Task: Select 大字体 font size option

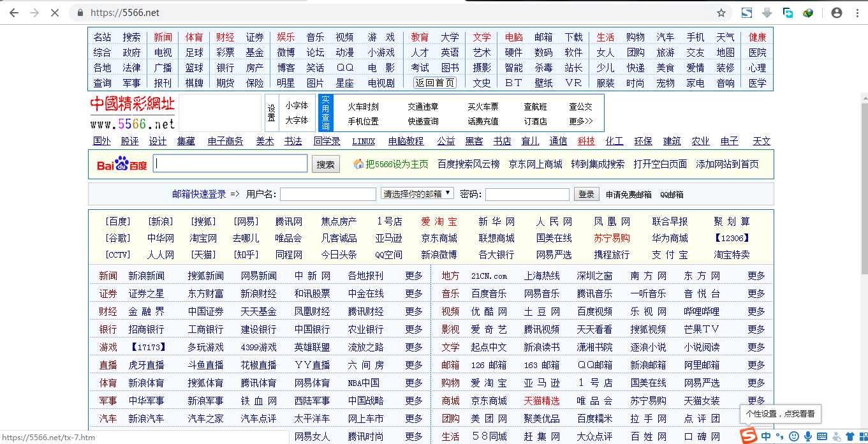Action: (x=297, y=120)
